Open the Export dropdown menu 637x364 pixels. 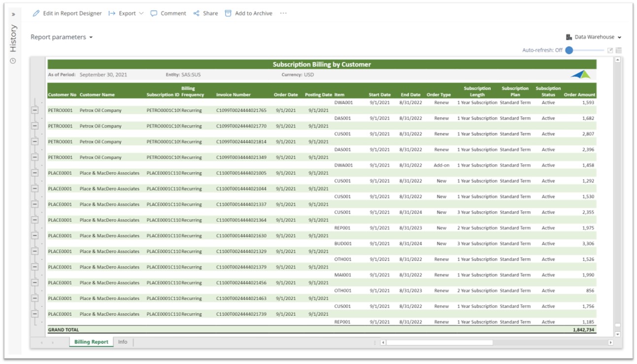(x=127, y=14)
